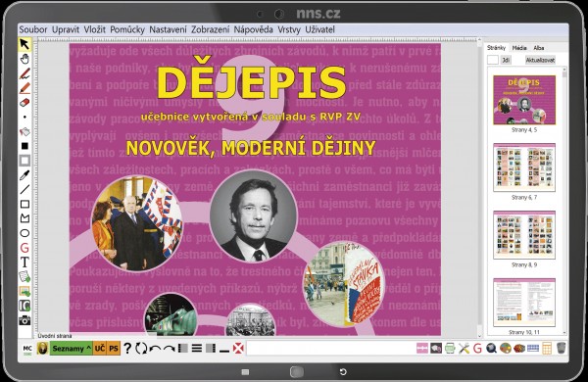Choose the small dot line-thickness tool

point(24,117)
